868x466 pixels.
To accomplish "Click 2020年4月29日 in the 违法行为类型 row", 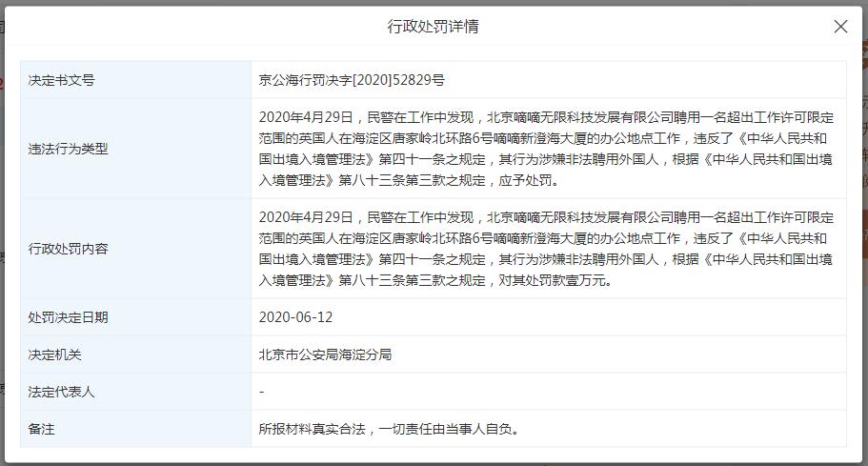I will [x=305, y=117].
